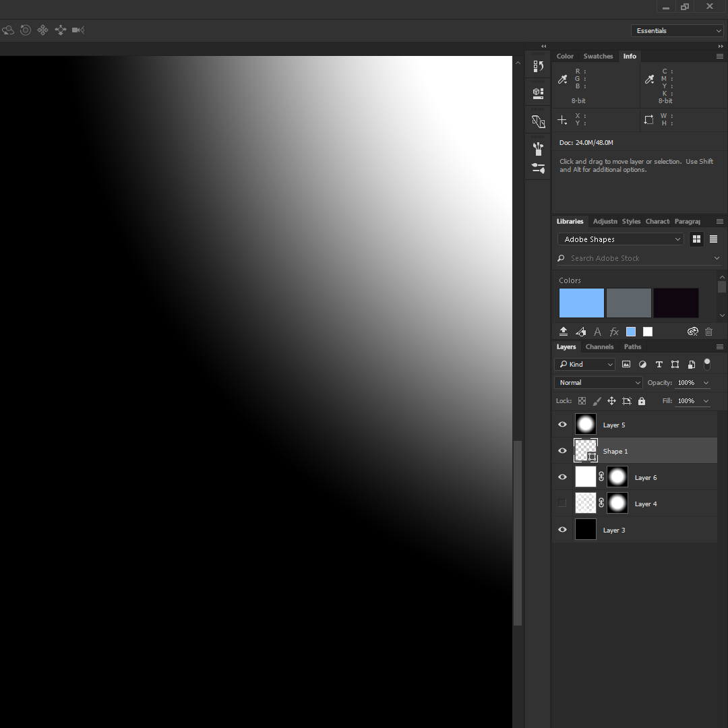The width and height of the screenshot is (728, 728).
Task: Open the workspace switcher set to Essentials
Action: coord(677,30)
